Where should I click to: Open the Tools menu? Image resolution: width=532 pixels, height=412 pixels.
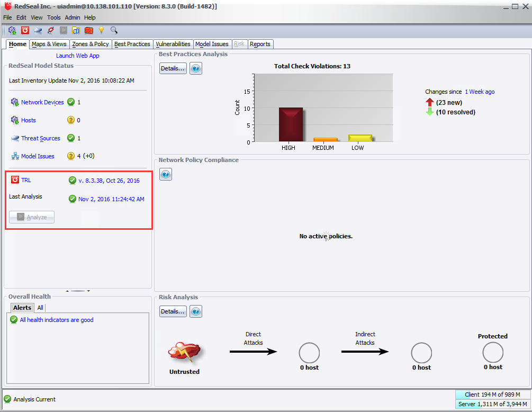(53, 17)
